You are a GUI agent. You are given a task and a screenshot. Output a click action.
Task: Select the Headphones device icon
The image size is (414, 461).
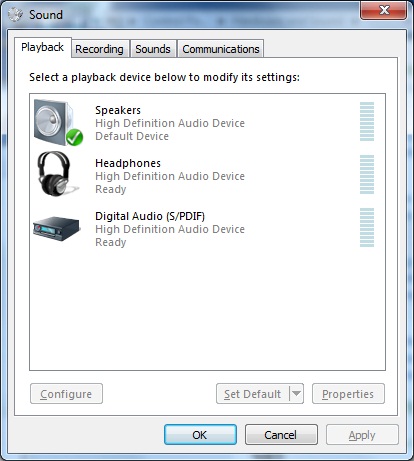56,174
